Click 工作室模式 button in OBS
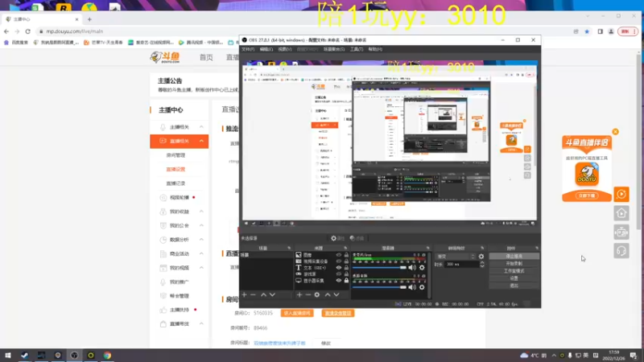 pyautogui.click(x=514, y=271)
